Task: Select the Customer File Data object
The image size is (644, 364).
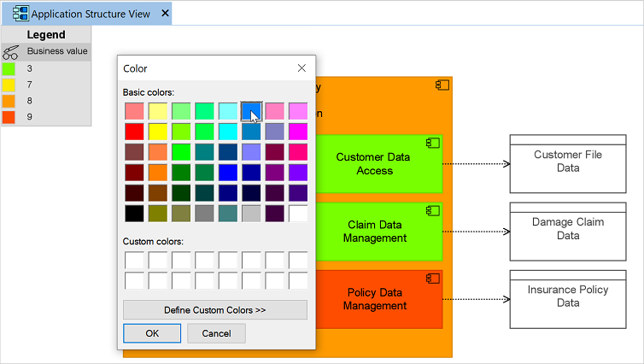Action: tap(557, 161)
